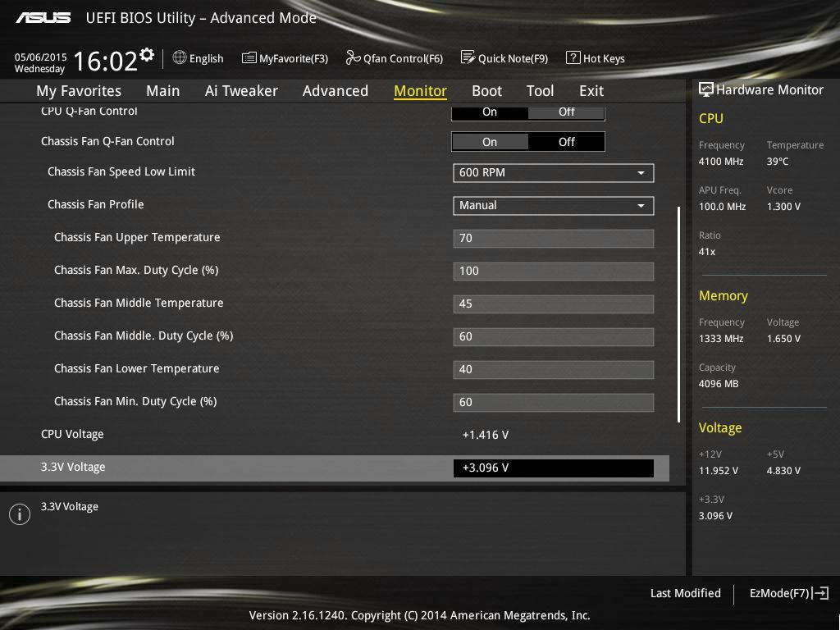Click APU Freq. value 100.0 MHz
The height and width of the screenshot is (630, 840).
pyautogui.click(x=722, y=206)
